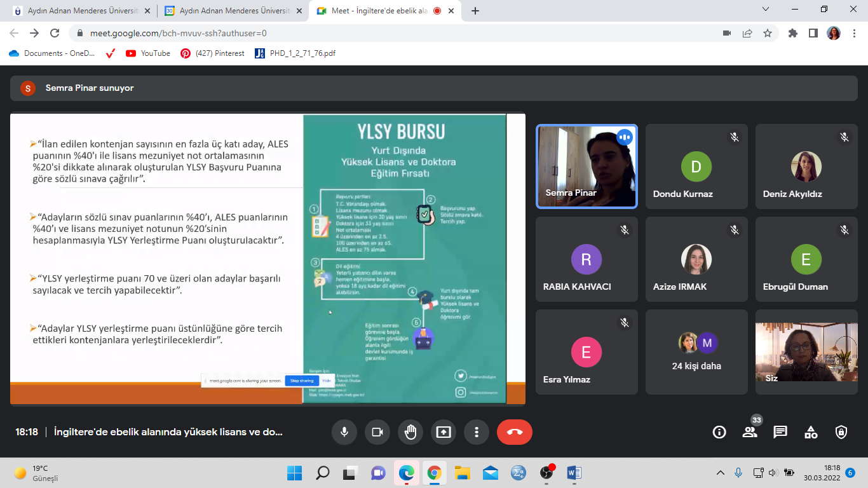The width and height of the screenshot is (868, 488).
Task: Show the participants list panel
Action: coord(750,432)
